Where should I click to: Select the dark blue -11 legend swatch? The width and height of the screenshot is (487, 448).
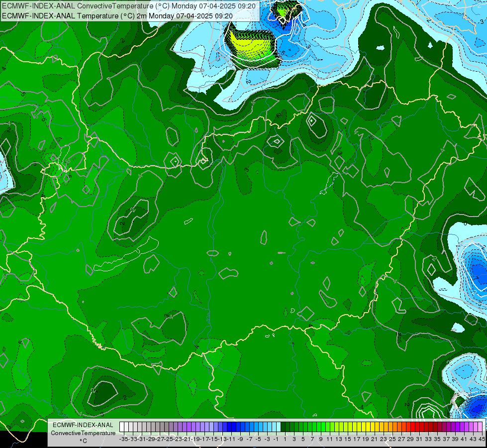click(229, 427)
